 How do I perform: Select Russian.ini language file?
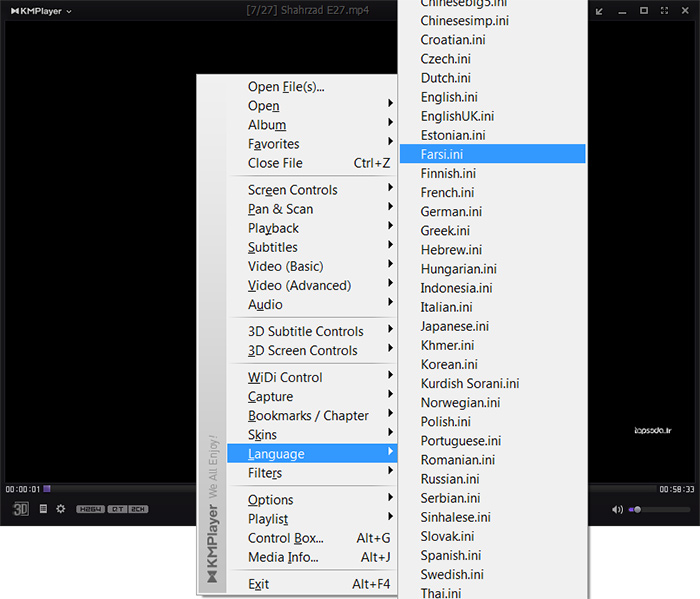click(492, 479)
